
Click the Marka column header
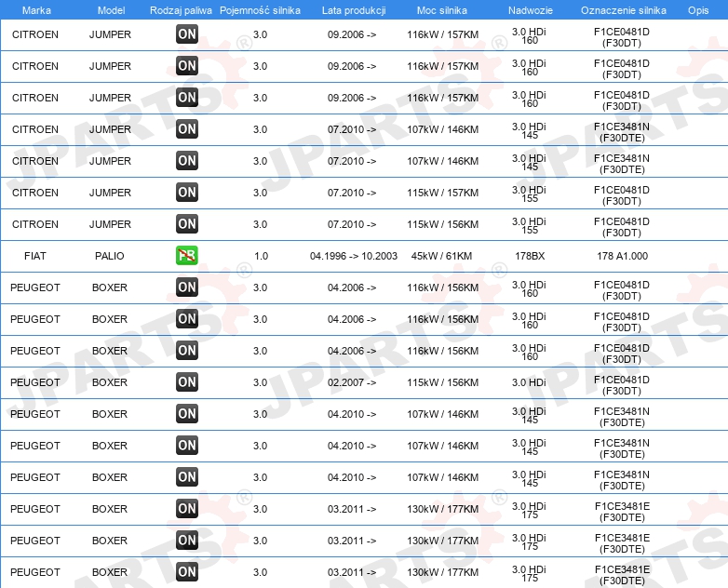[x=36, y=10]
